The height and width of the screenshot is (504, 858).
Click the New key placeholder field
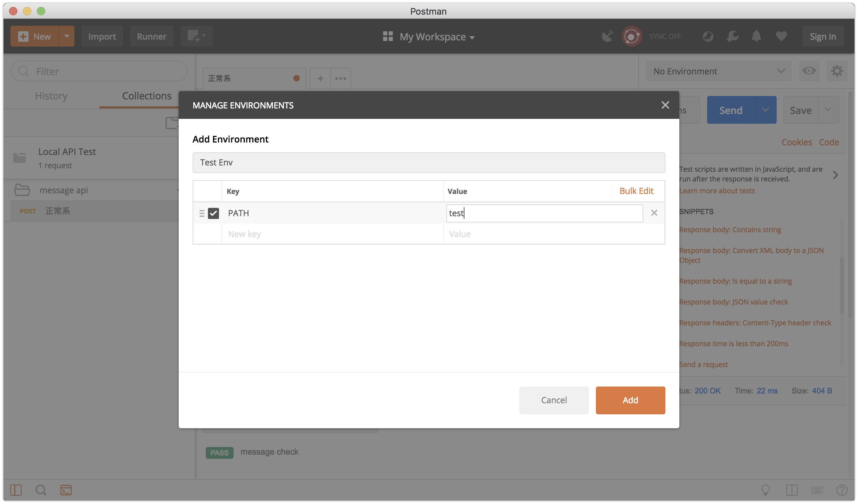coord(333,234)
